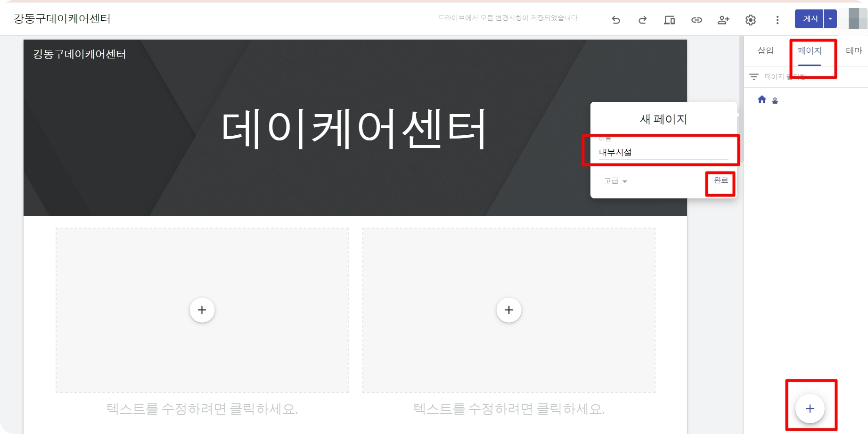Viewport: 868px width, 434px height.
Task: Share with others icon
Action: click(723, 20)
